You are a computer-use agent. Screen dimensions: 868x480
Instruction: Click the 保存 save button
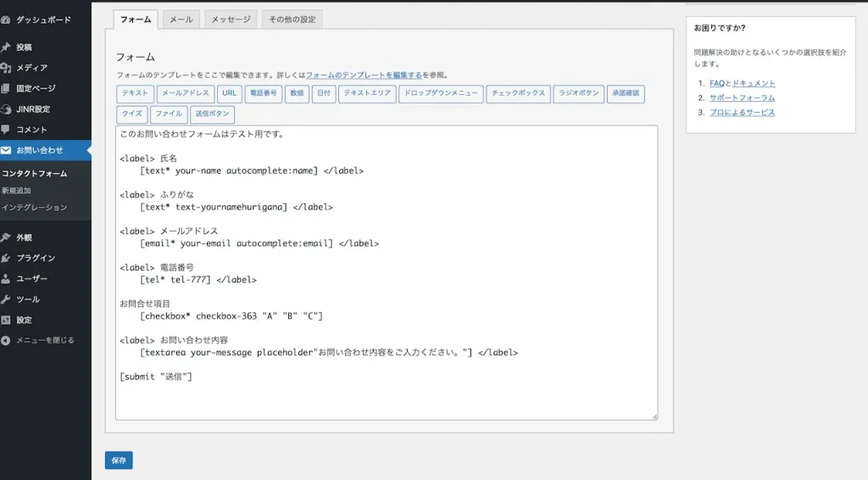[119, 460]
